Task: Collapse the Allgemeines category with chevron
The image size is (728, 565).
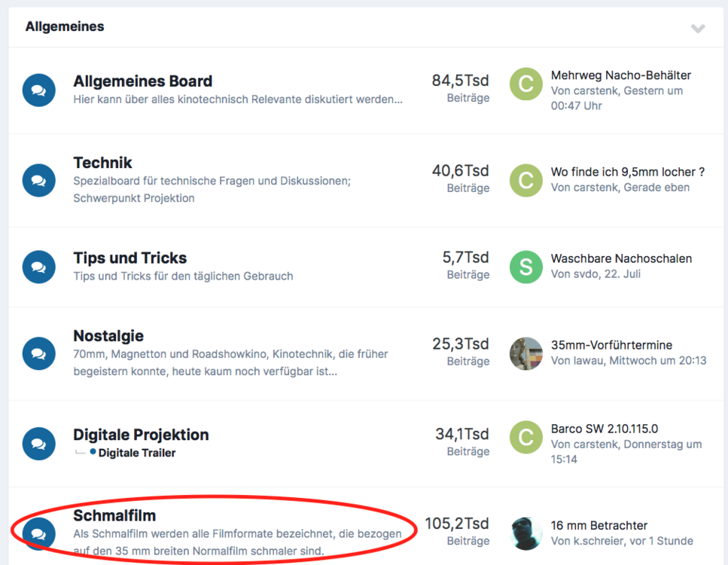Action: (x=698, y=29)
